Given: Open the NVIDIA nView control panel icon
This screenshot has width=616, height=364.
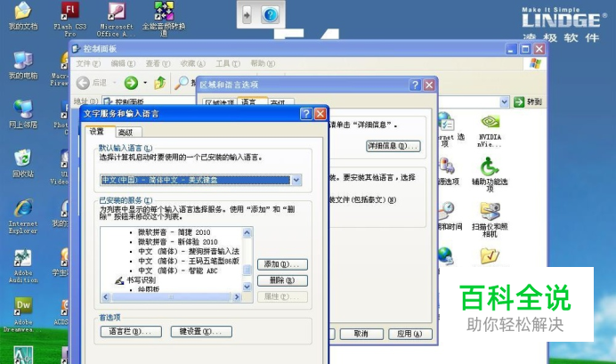Looking at the screenshot, I should coord(490,131).
